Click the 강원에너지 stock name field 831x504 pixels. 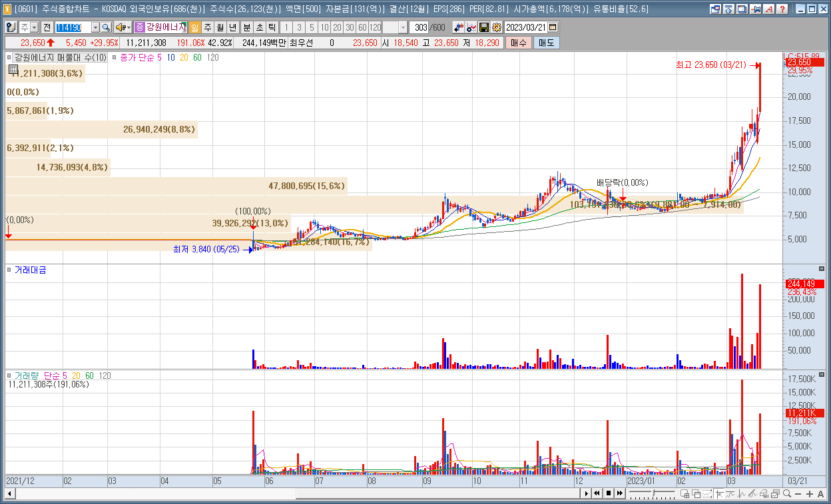coord(165,27)
